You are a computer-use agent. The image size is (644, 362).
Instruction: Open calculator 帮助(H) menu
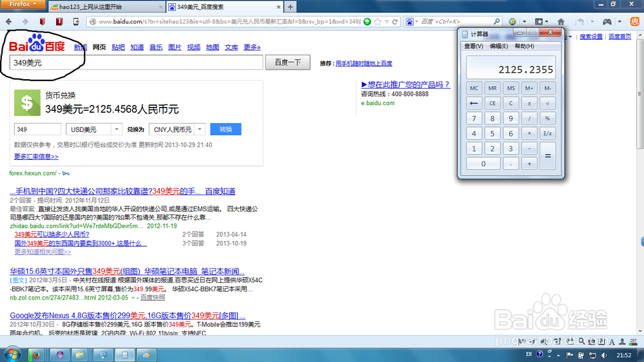click(x=524, y=46)
